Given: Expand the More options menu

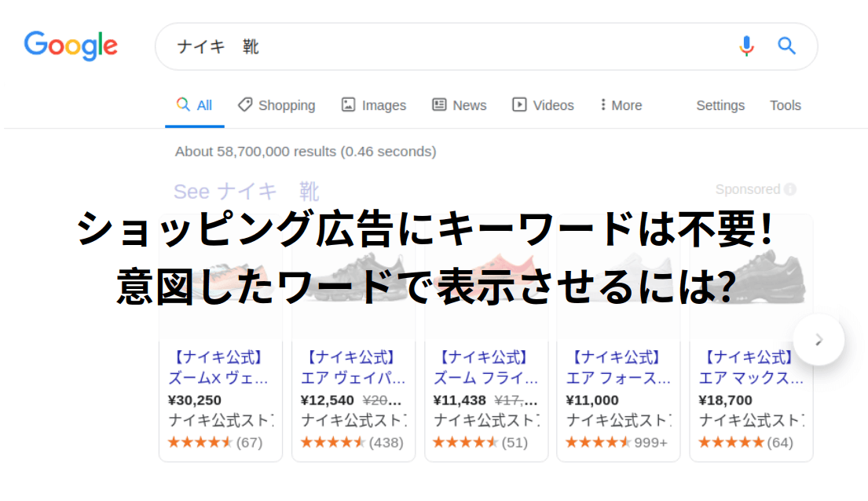Looking at the screenshot, I should (x=621, y=105).
